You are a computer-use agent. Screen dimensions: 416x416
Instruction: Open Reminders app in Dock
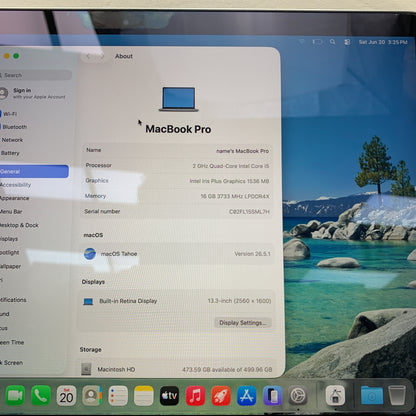point(118,395)
